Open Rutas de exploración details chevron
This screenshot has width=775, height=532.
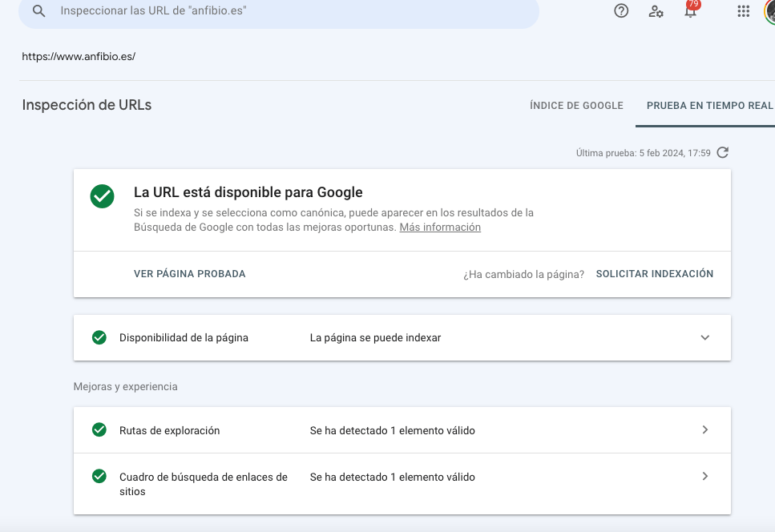[705, 429]
